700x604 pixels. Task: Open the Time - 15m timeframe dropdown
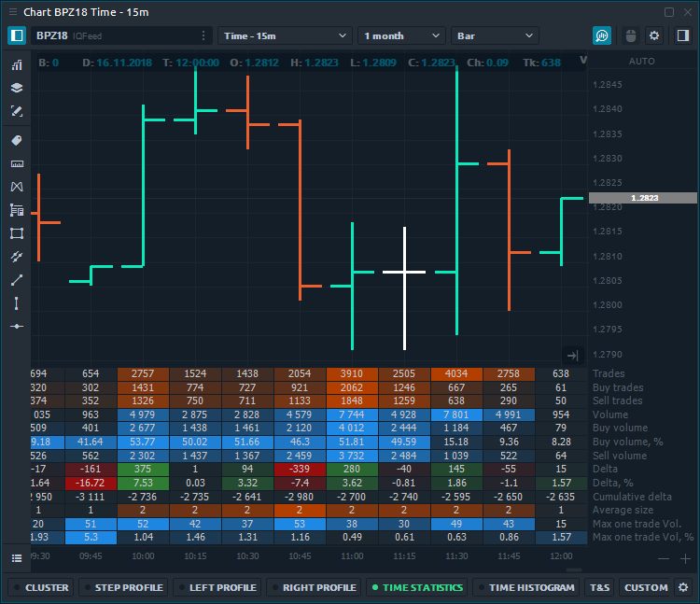[x=284, y=35]
